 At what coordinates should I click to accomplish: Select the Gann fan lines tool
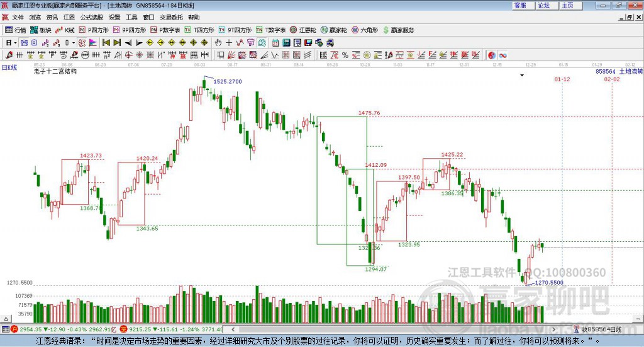tap(231, 55)
